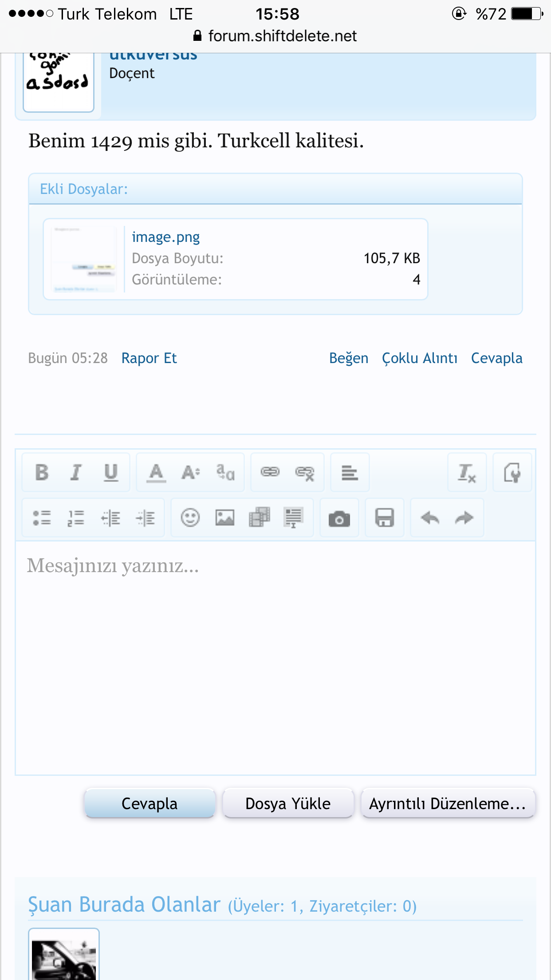Insert a smiley emoticon
Viewport: 551px width, 980px height.
(x=190, y=518)
